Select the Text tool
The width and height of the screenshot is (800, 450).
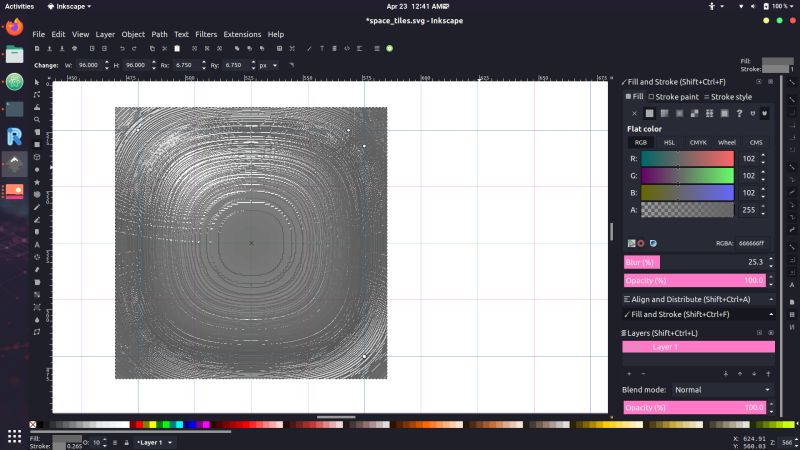tap(37, 244)
